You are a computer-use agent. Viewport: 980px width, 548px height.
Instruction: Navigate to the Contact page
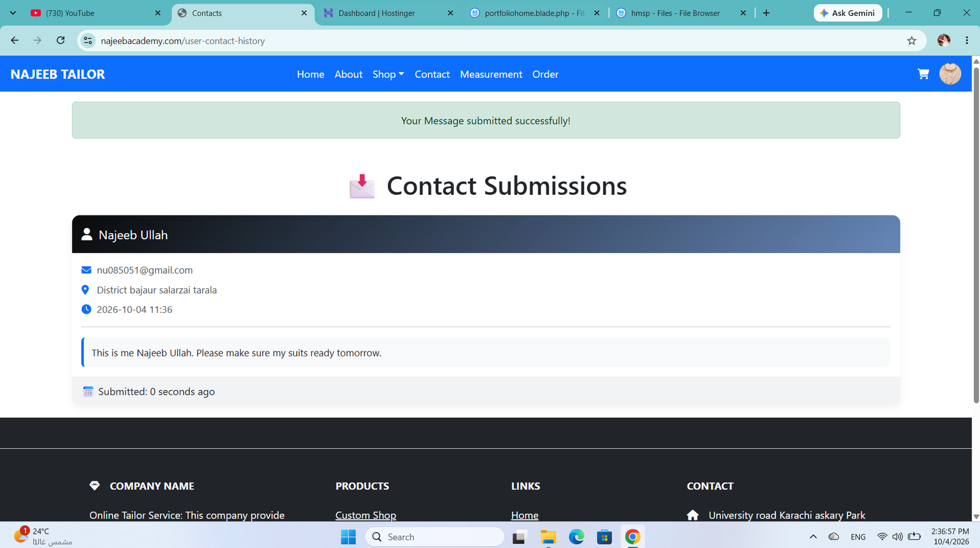[x=432, y=74]
